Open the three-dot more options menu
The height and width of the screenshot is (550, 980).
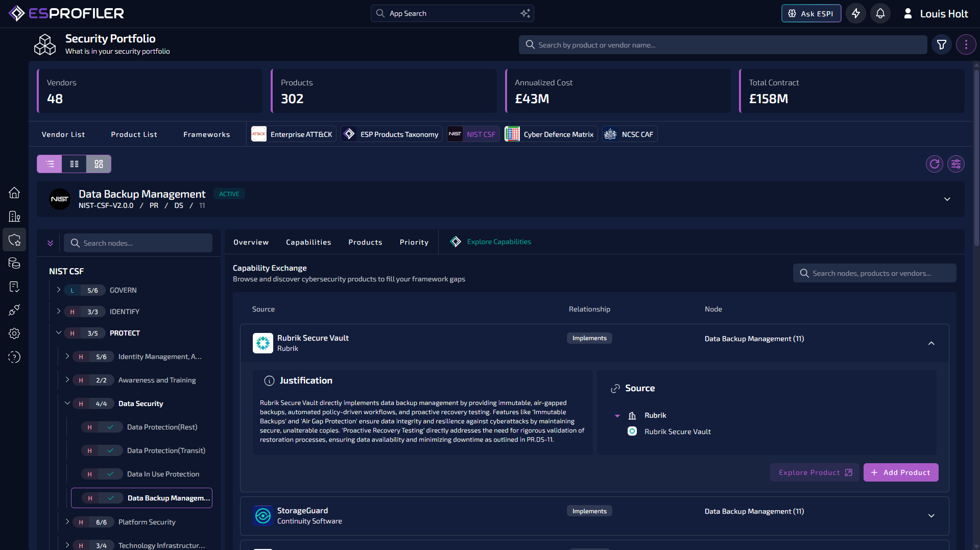pyautogui.click(x=966, y=45)
